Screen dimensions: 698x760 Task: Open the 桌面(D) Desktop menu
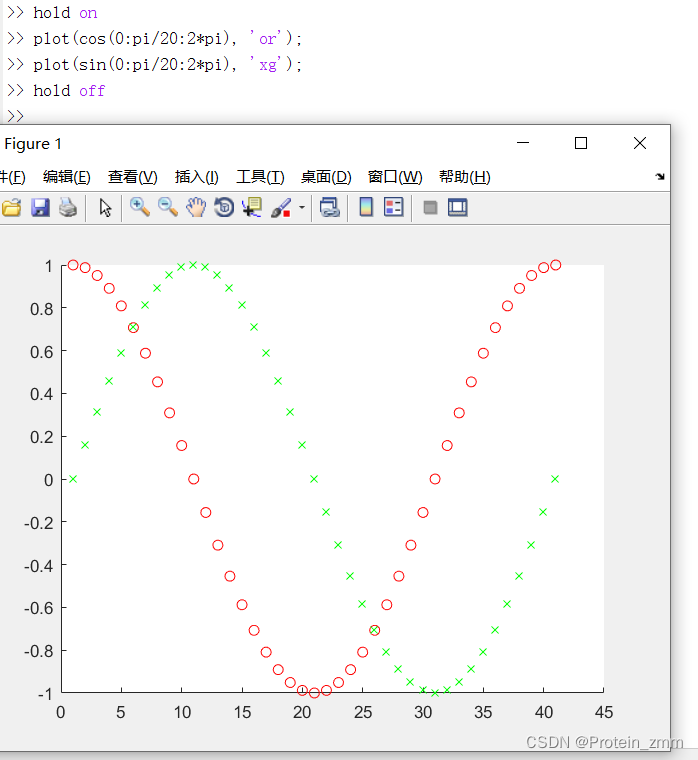point(326,177)
